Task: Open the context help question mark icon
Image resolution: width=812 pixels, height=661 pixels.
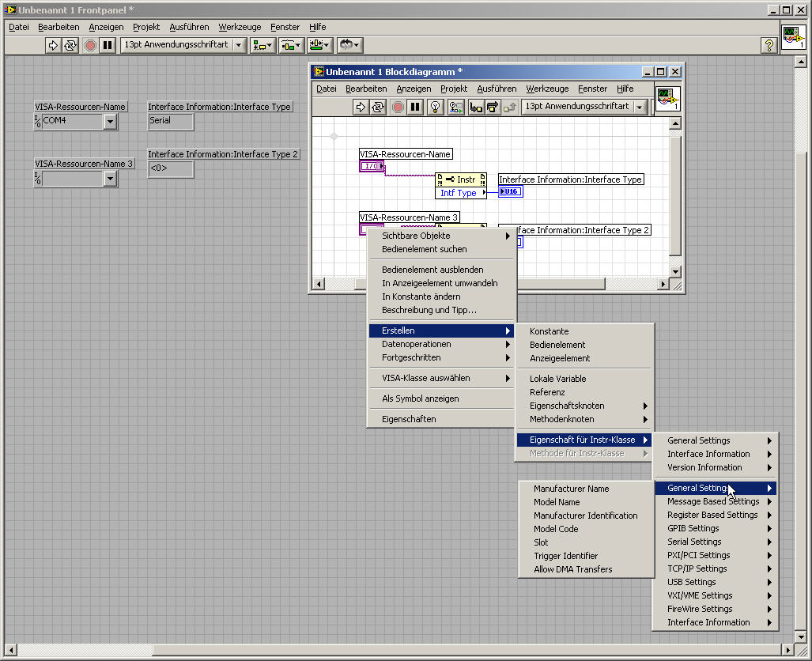Action: coord(768,45)
